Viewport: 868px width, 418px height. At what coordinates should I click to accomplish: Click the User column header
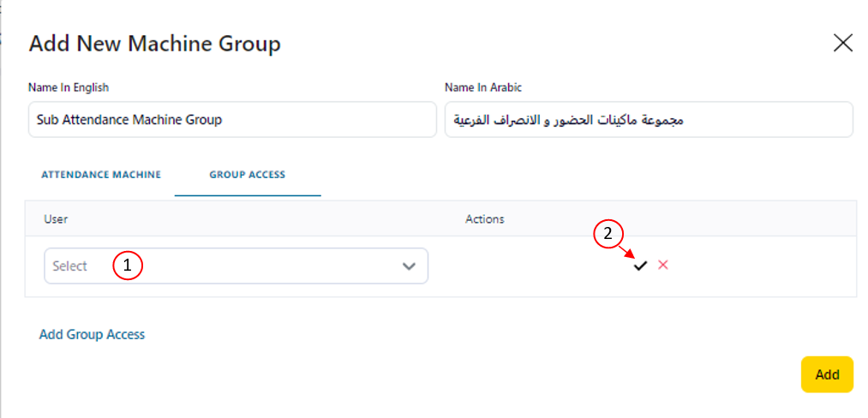[57, 219]
